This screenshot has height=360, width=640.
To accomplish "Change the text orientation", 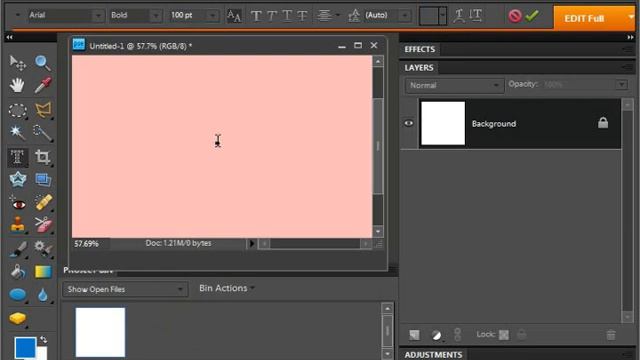I will tap(476, 16).
